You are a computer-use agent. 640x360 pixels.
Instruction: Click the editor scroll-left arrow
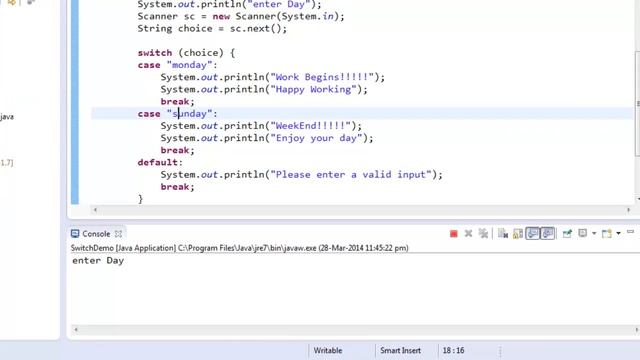pyautogui.click(x=95, y=210)
